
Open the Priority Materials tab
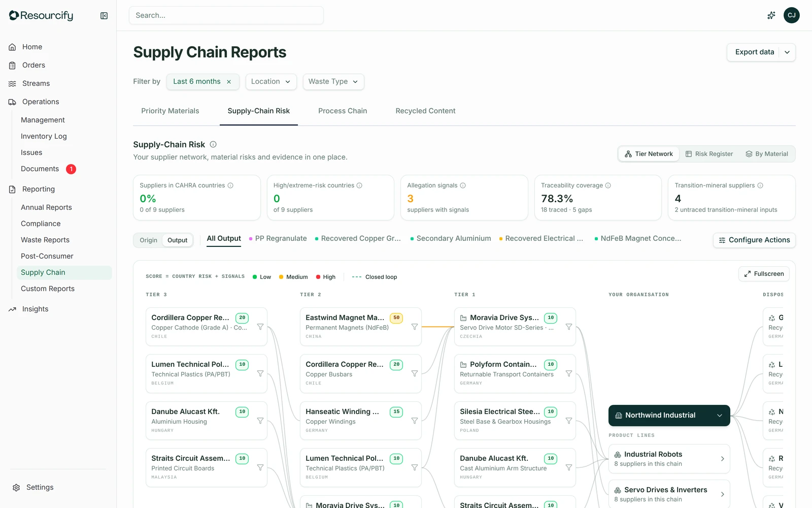(170, 111)
